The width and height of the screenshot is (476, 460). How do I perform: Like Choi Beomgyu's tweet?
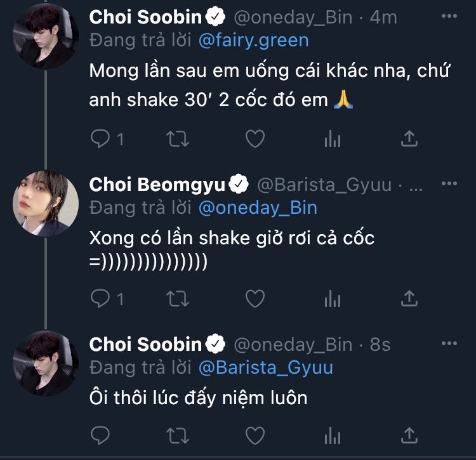point(255,298)
